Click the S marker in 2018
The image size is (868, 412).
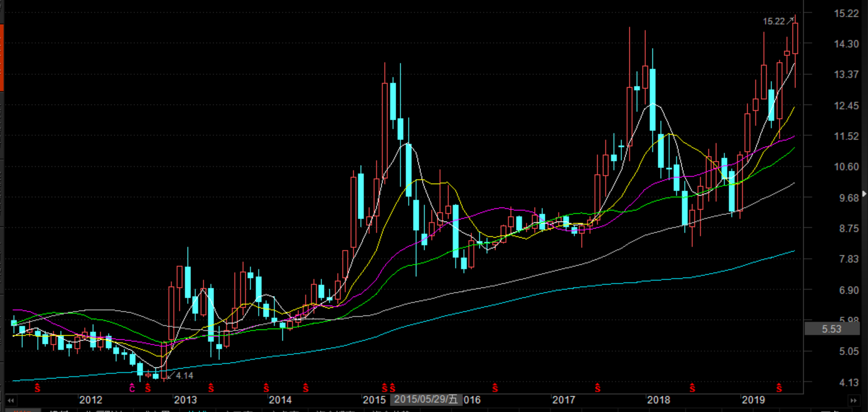coord(692,389)
